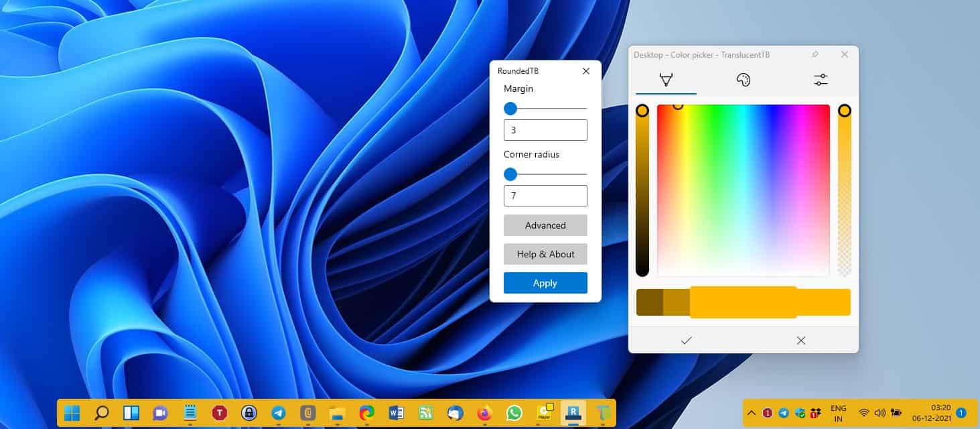
Task: Open Microsoft Word from the taskbar
Action: click(396, 413)
